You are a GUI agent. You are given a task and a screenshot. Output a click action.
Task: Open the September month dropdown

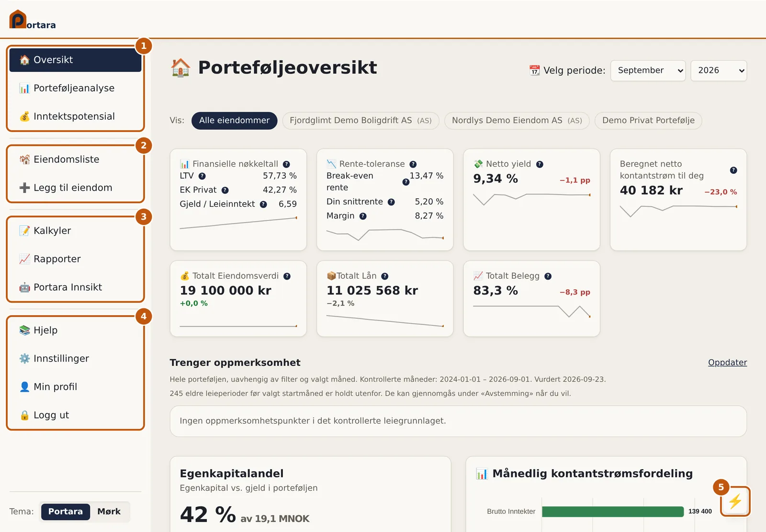click(648, 70)
